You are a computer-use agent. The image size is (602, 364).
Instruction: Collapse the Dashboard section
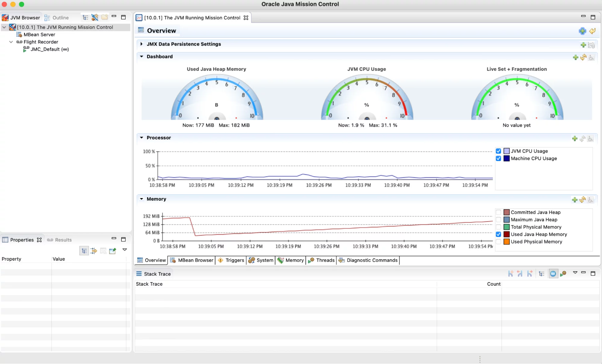point(142,56)
